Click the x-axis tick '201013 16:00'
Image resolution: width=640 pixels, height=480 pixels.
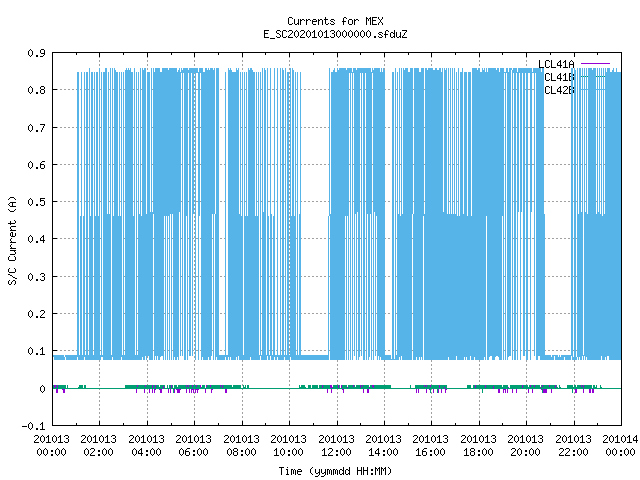pyautogui.click(x=430, y=446)
